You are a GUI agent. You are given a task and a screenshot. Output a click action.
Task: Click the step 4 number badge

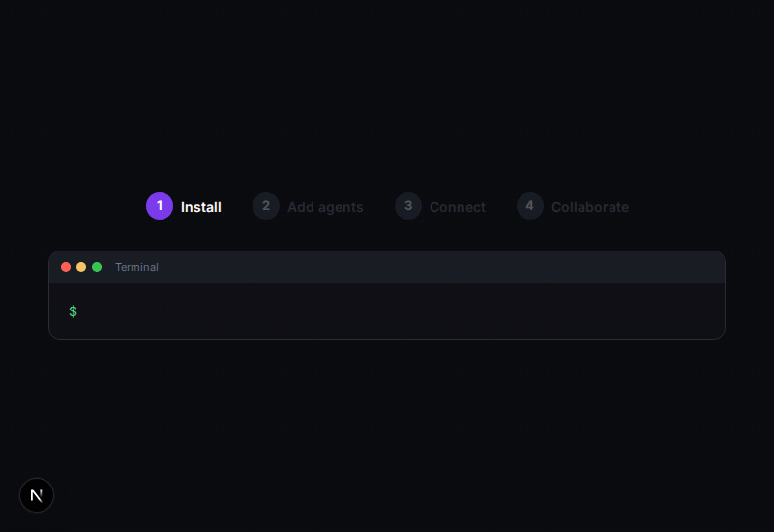tap(529, 206)
